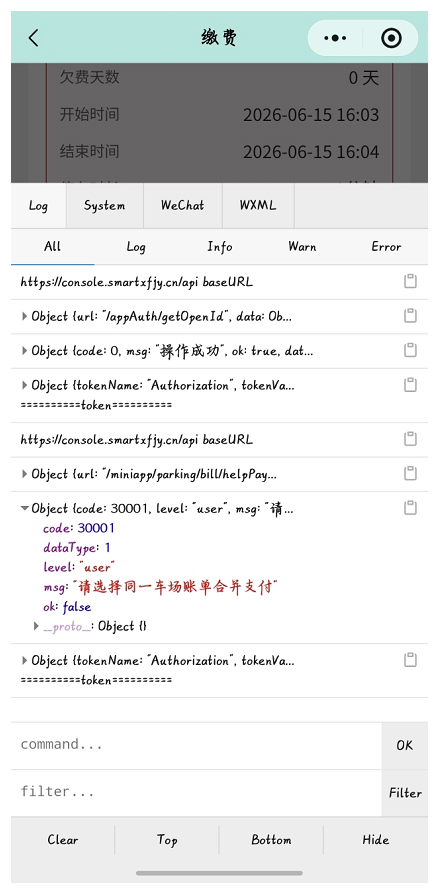442x889 pixels.
Task: Copy the first tokenName Authorization log entry
Action: 410,386
